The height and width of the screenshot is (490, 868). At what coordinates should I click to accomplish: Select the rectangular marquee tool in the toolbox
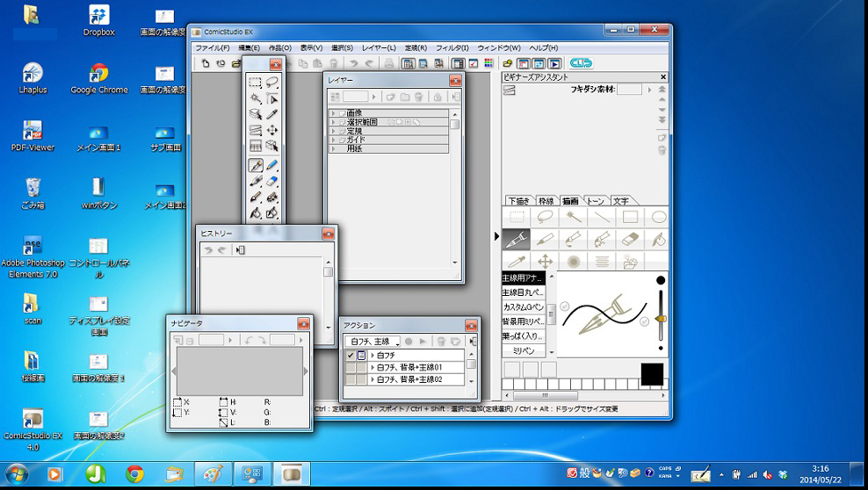(256, 83)
